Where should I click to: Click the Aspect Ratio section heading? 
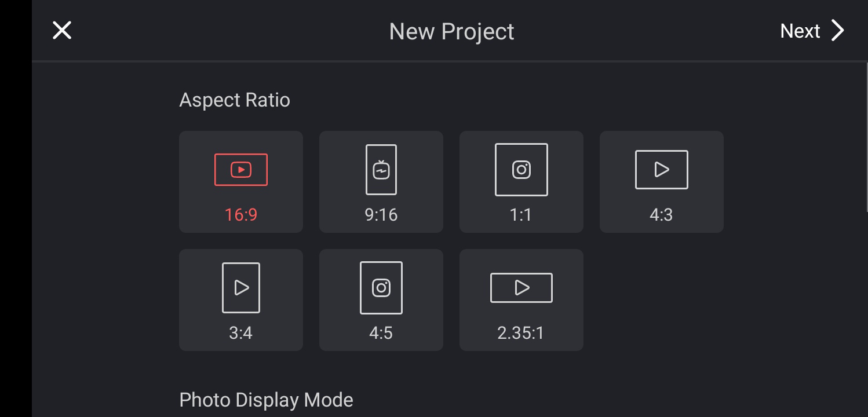pyautogui.click(x=235, y=100)
